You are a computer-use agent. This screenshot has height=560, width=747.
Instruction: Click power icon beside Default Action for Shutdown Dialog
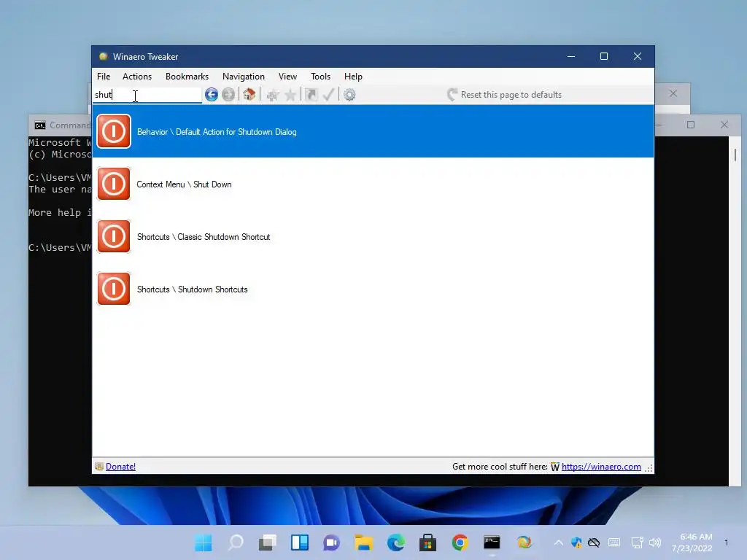coord(113,131)
